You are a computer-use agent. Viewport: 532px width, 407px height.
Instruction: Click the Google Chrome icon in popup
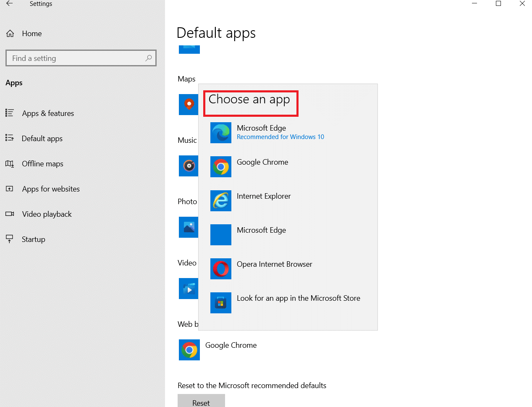(221, 167)
